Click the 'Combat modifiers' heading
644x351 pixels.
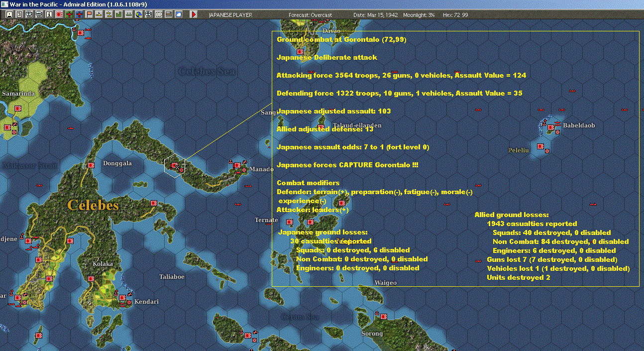pyautogui.click(x=308, y=183)
